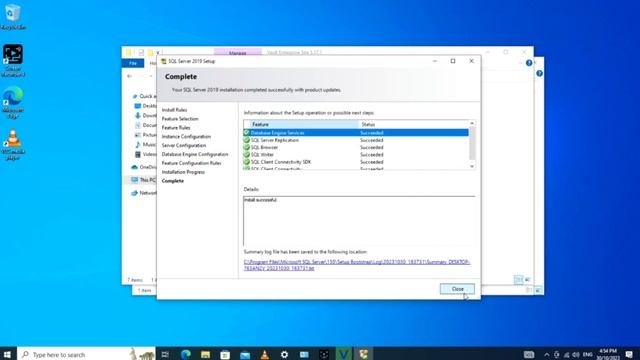Click the Close button in SQL Server Setup
The image size is (640, 360).
click(457, 289)
